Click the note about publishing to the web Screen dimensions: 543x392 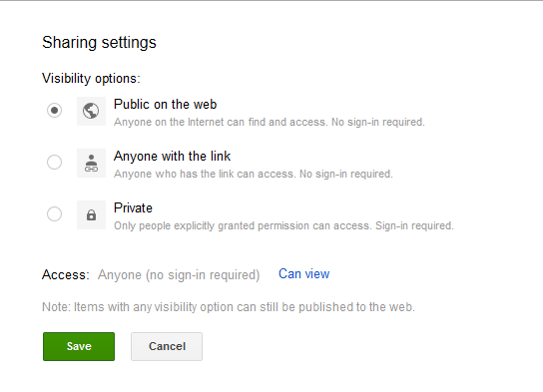229,307
